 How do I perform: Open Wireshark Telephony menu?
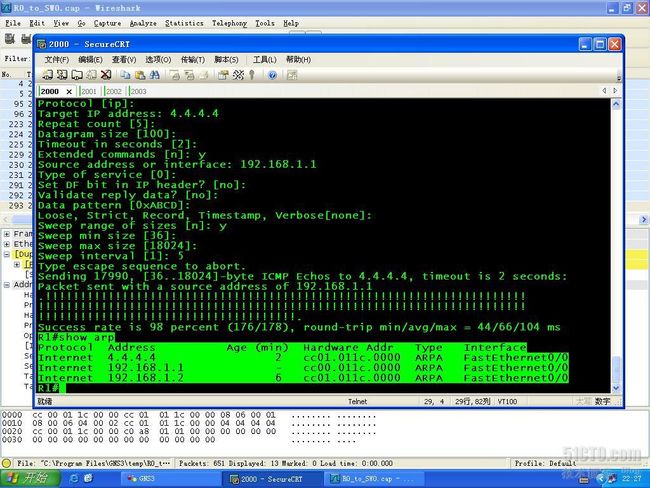pyautogui.click(x=229, y=23)
